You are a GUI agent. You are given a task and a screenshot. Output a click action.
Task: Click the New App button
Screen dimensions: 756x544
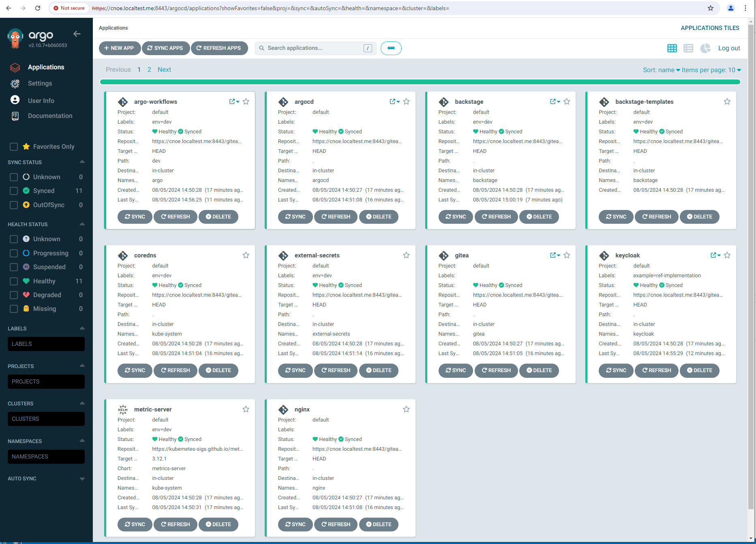119,48
